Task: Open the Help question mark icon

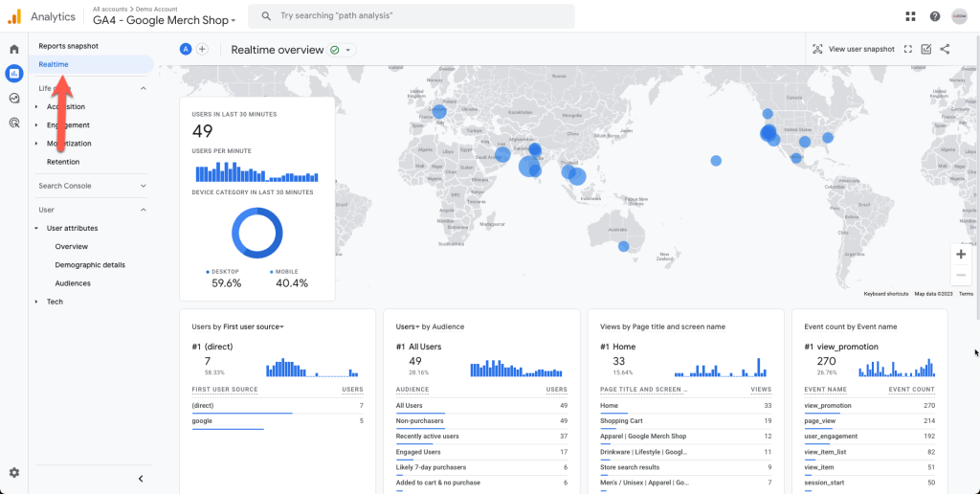Action: click(x=934, y=16)
